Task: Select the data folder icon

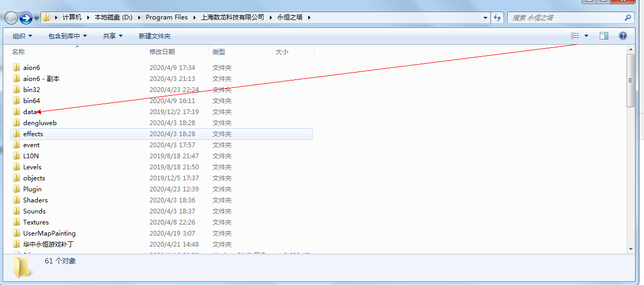Action: coord(17,111)
